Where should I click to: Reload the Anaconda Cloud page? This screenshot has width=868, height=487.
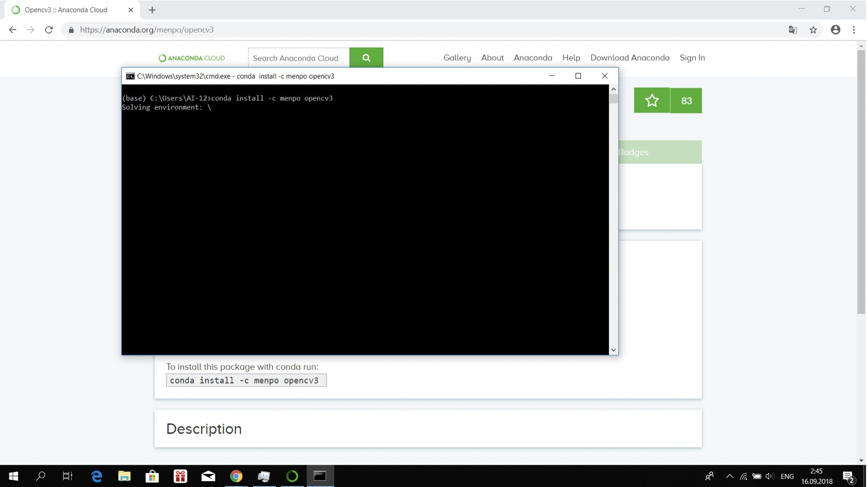pyautogui.click(x=49, y=30)
